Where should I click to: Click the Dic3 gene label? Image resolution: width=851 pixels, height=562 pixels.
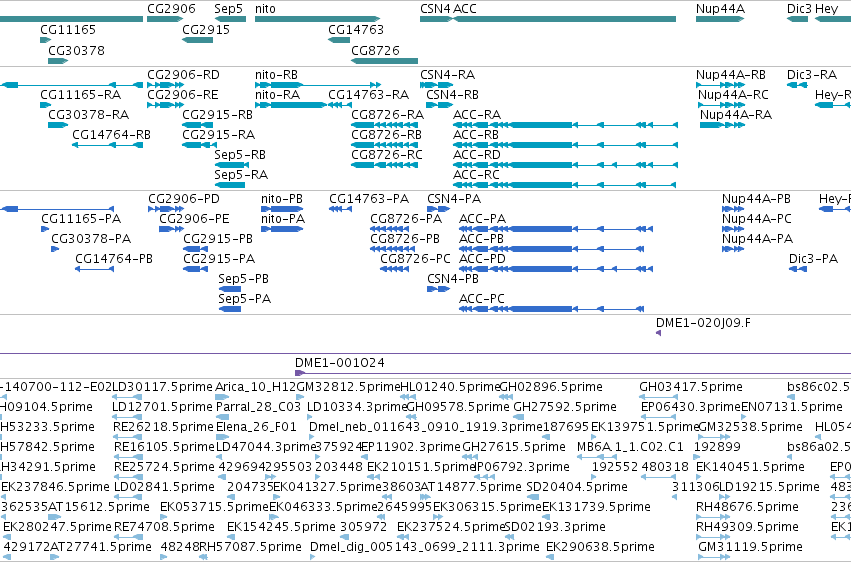coord(799,9)
